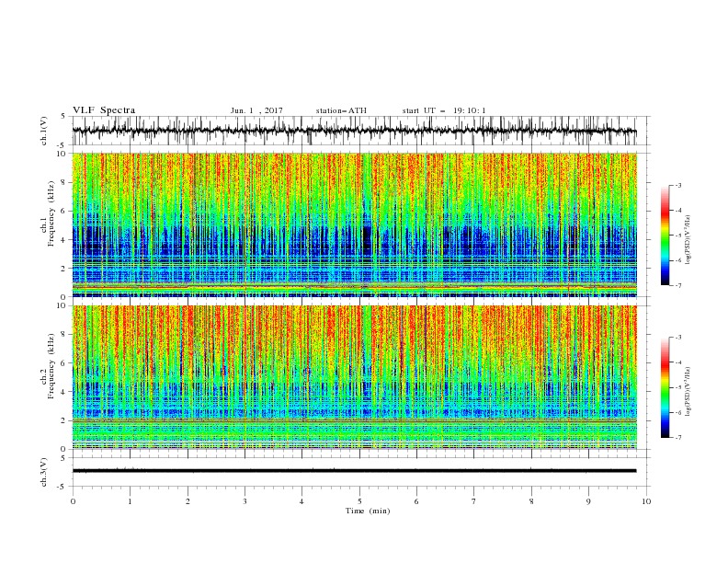Image resolution: width=728 pixels, height=563 pixels.
Task: Click the 'ch.3(V)' waveform axis label
Action: 44,472
